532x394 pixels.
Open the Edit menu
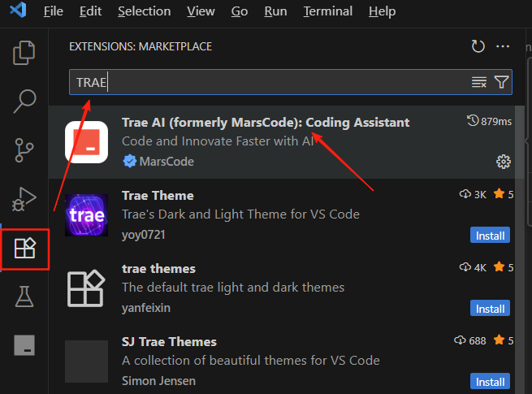(x=90, y=11)
